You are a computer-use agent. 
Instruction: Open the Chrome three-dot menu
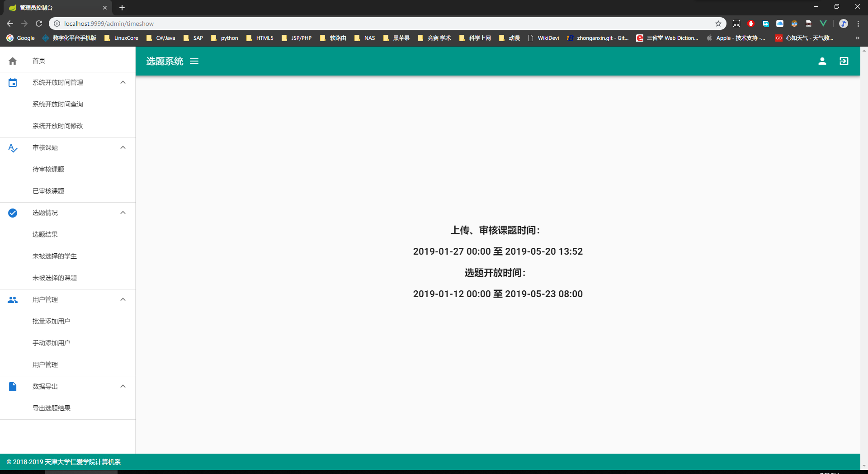tap(858, 24)
